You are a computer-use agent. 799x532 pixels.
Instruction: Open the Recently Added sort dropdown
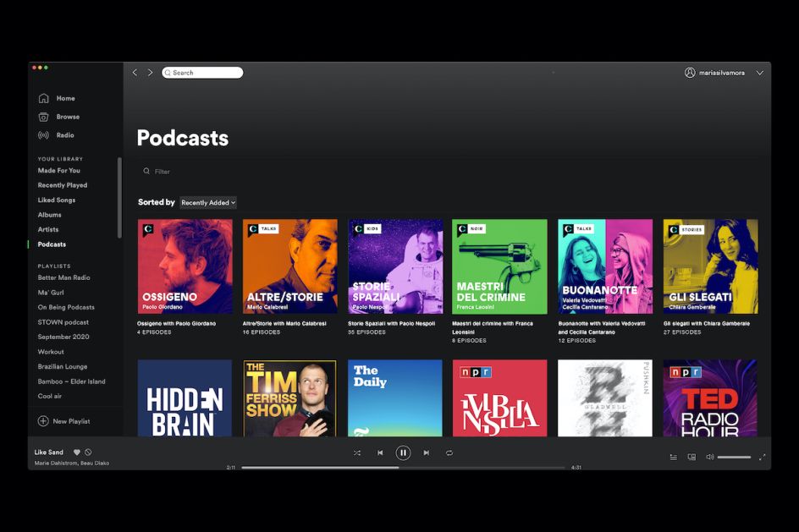click(x=208, y=203)
